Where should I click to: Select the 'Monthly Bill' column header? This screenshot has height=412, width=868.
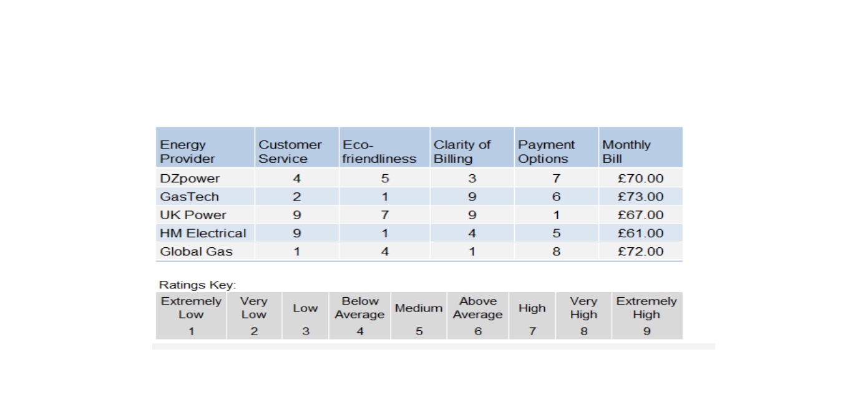tap(640, 147)
